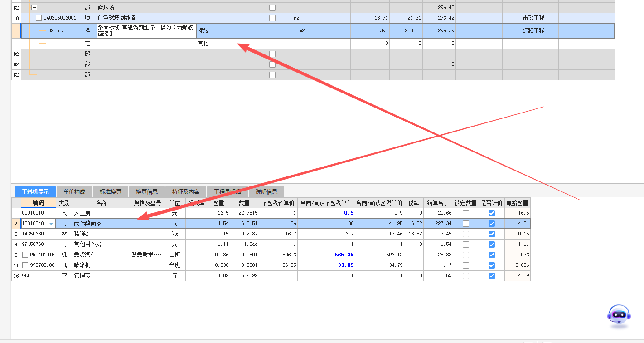644x343 pixels.
Task: Open the robot assistant icon
Action: 619,316
